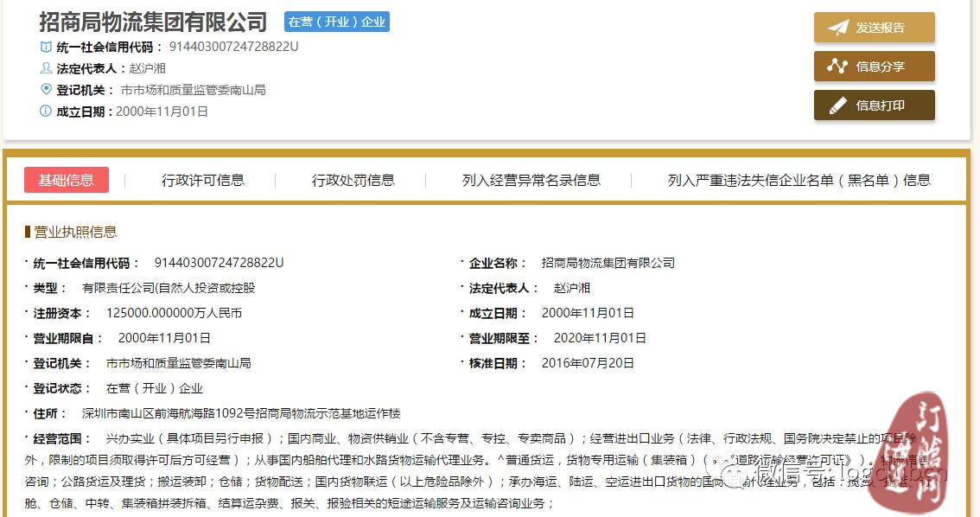Click address 深圳市南山区前海航海路1092号招商局物流示范基地运作楼
The height and width of the screenshot is (517, 980).
(x=241, y=413)
